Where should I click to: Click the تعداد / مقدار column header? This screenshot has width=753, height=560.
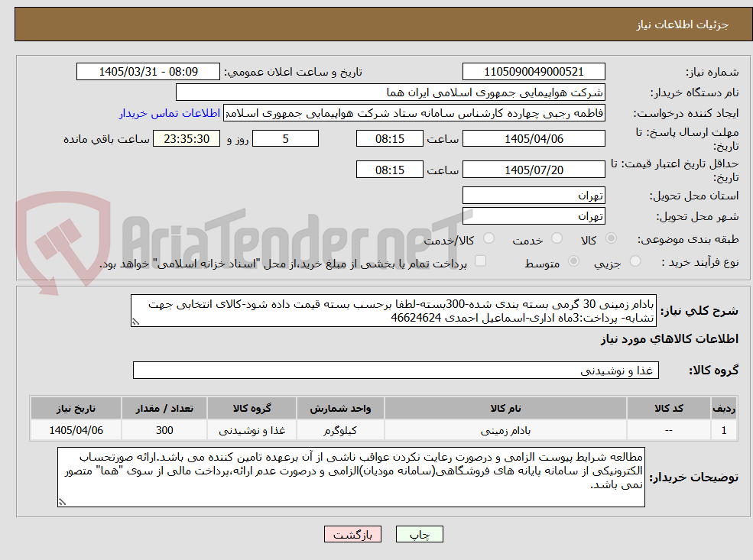tap(164, 409)
